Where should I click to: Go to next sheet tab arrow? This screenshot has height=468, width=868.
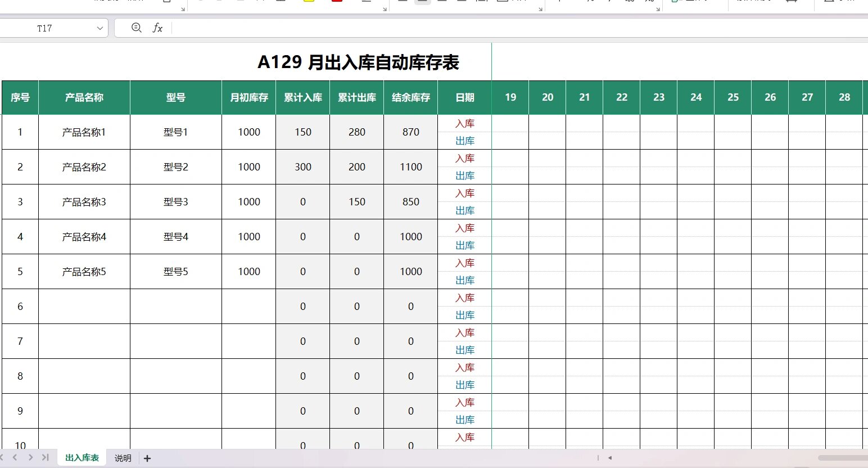coord(30,457)
